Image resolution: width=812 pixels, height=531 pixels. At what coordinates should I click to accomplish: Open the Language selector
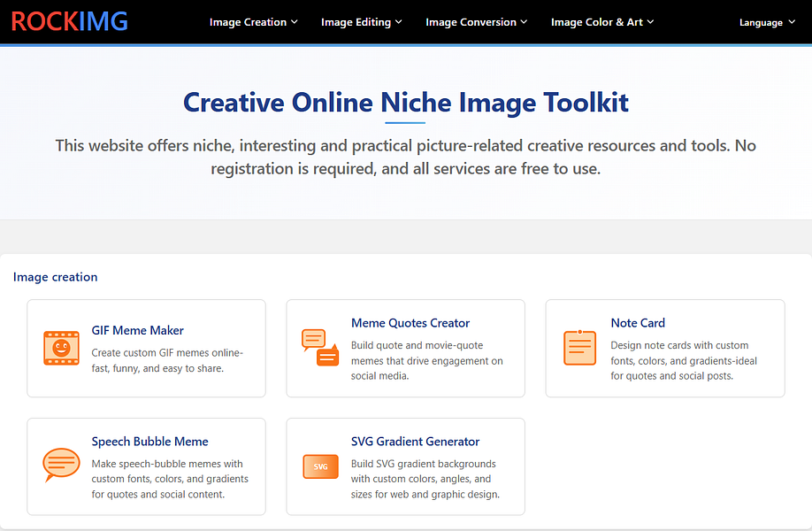[767, 22]
